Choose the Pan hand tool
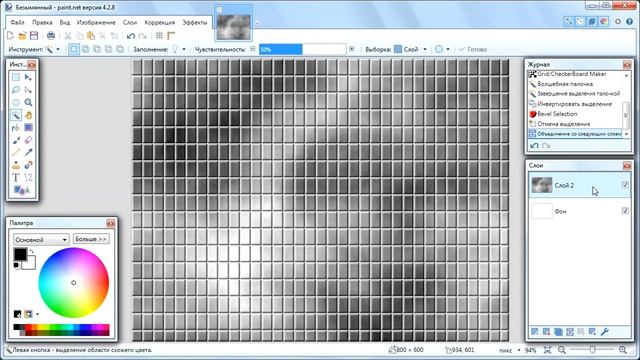Image resolution: width=640 pixels, height=360 pixels. [x=28, y=115]
